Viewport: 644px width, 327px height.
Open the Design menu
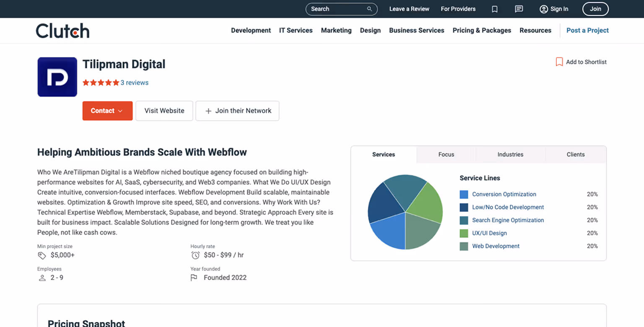pos(370,30)
